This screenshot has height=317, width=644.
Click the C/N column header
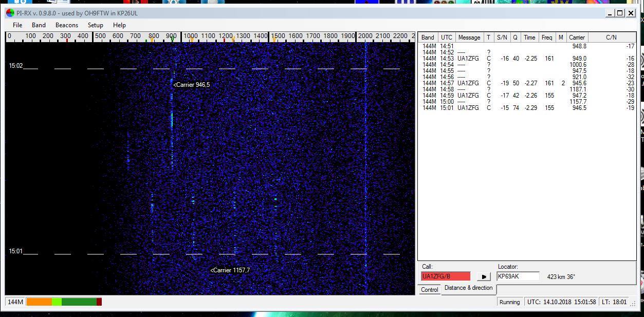[611, 37]
